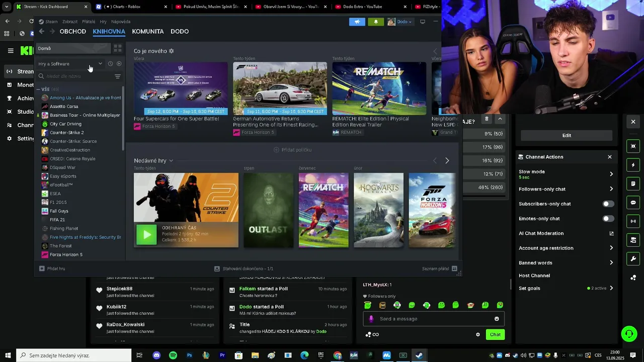The width and height of the screenshot is (644, 362).
Task: Click the ready-to-play filter icon in Steam
Action: pos(119,64)
